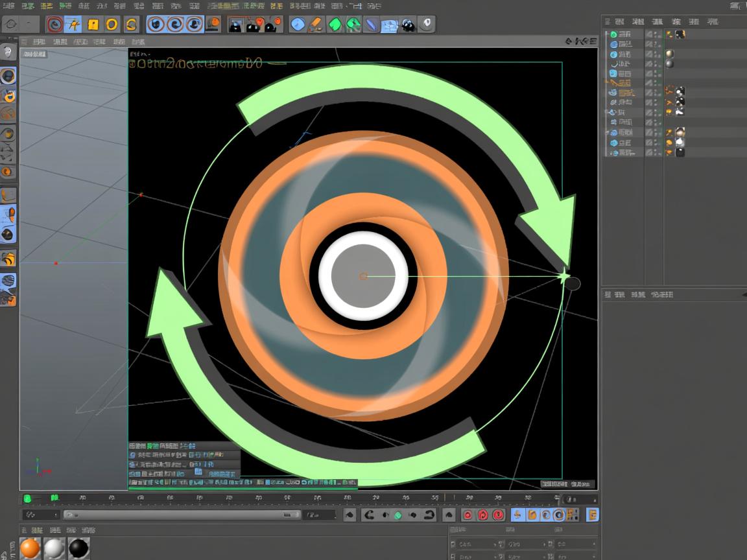
Task: Toggle layer flag of the third object row
Action: click(x=650, y=54)
